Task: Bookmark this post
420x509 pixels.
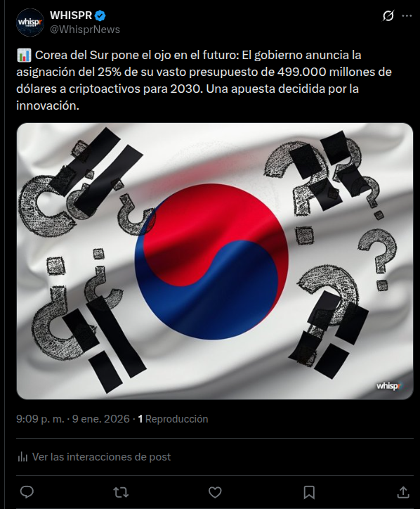Action: pos(309,492)
